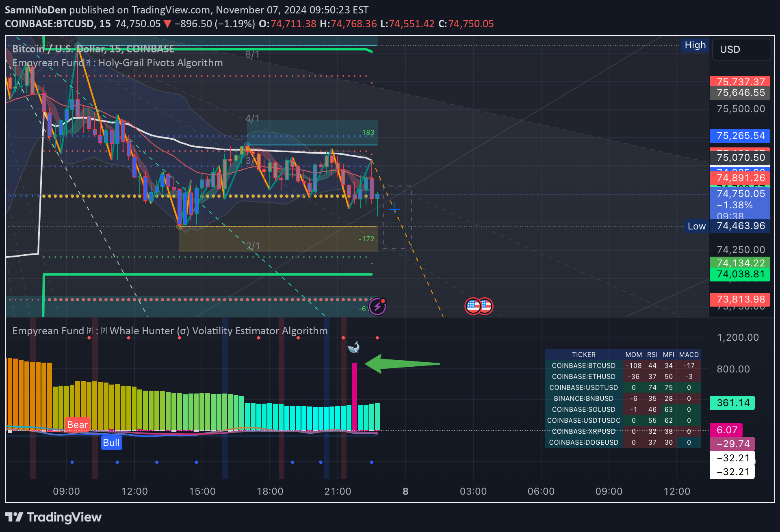Click the 18:00 time axis label

point(270,491)
